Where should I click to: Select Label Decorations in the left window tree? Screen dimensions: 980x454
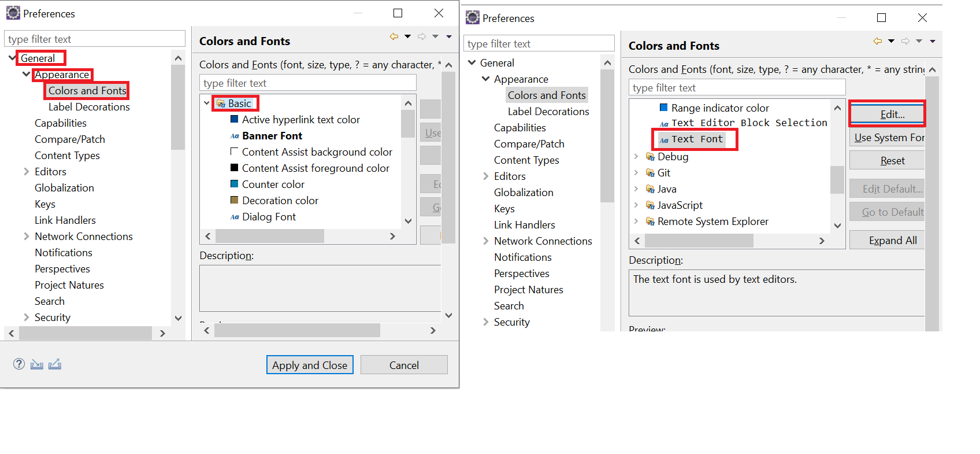pyautogui.click(x=89, y=107)
